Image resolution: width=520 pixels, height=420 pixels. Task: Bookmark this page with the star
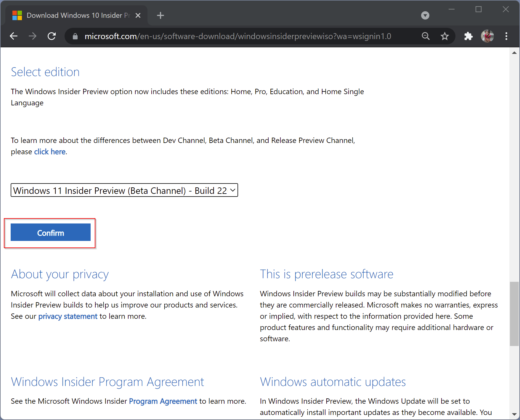pos(445,36)
